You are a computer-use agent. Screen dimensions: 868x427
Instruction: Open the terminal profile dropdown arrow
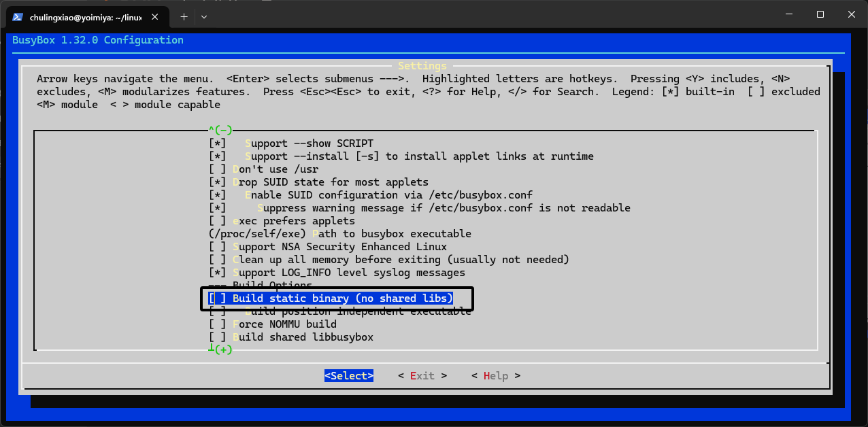(204, 16)
